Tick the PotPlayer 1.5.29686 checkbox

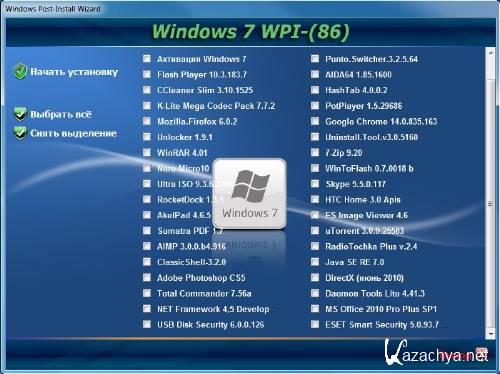315,106
